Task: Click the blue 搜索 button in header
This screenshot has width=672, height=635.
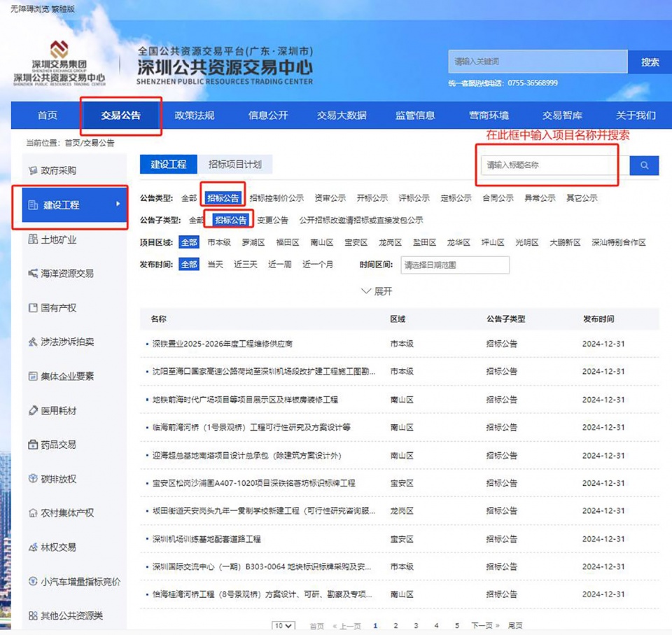Action: click(650, 62)
